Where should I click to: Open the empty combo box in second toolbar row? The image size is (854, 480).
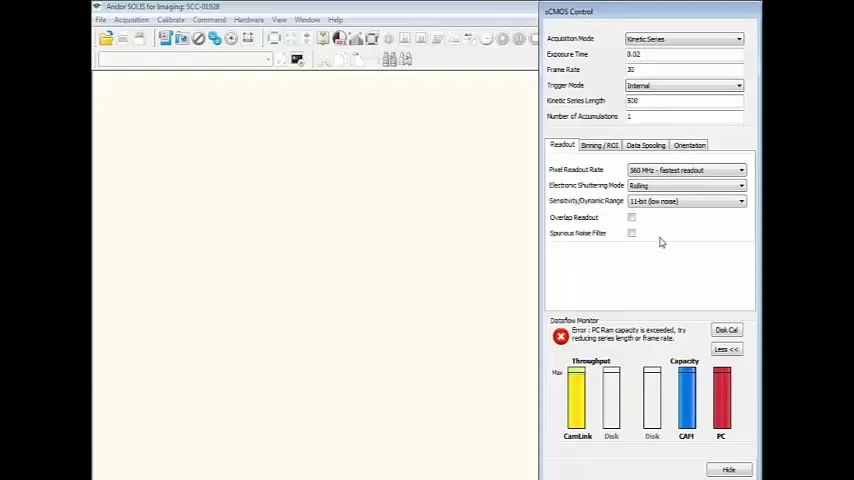(185, 59)
